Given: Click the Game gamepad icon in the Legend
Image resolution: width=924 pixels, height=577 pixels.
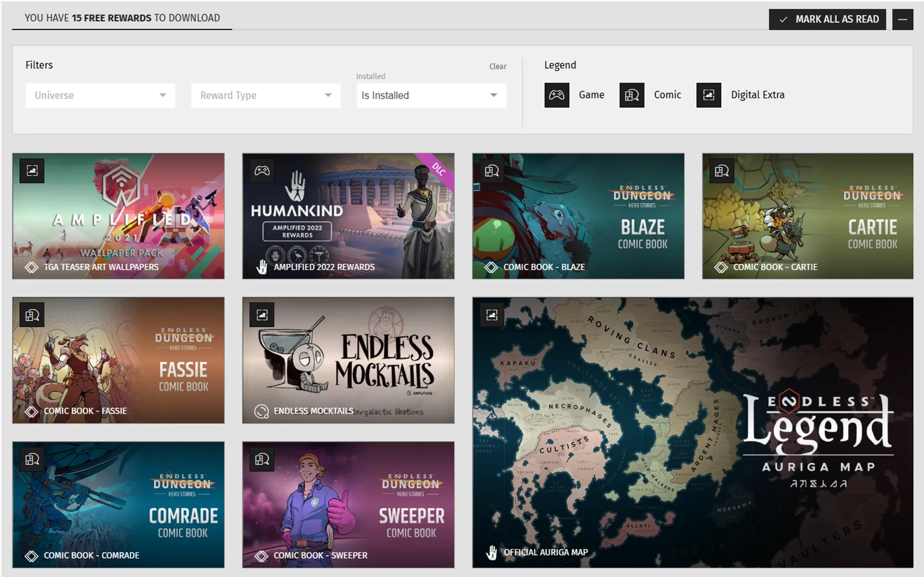Looking at the screenshot, I should point(557,95).
